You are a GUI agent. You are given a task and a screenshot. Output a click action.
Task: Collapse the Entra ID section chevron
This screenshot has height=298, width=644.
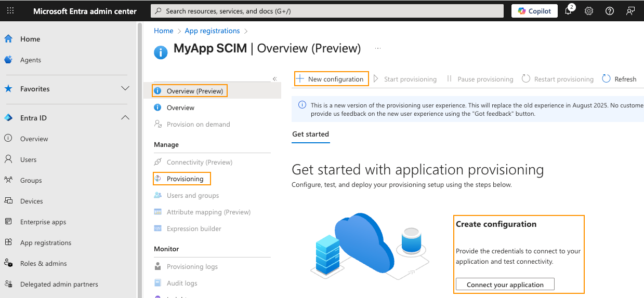point(125,118)
